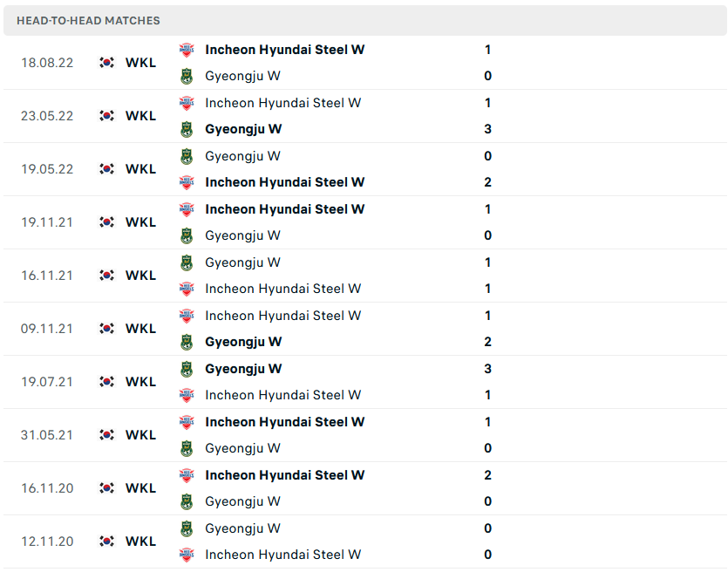This screenshot has width=728, height=572.
Task: Open the WKL league link on the top row
Action: (140, 62)
